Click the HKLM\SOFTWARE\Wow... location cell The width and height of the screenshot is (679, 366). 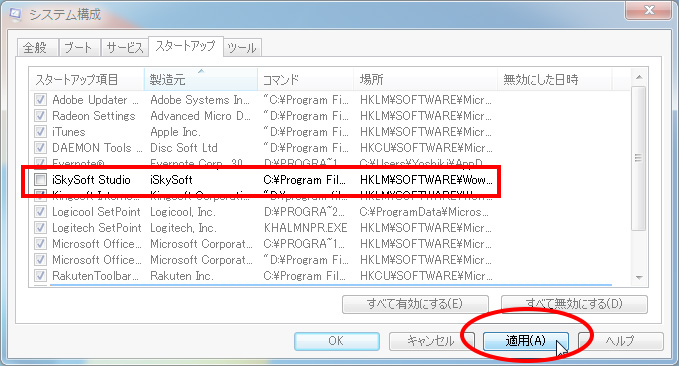click(x=426, y=180)
